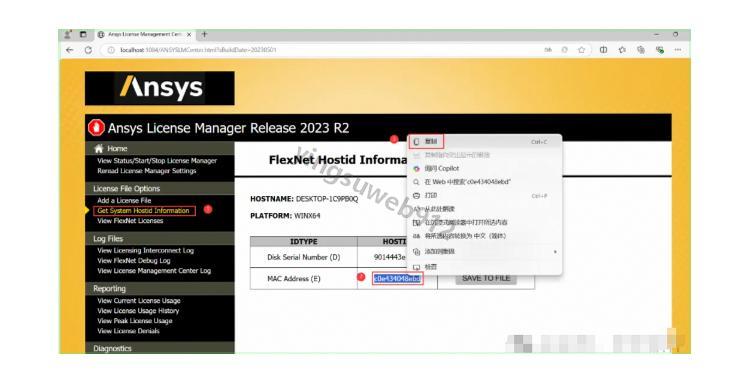
Task: Reload the page with the refresh icon
Action: pos(88,50)
